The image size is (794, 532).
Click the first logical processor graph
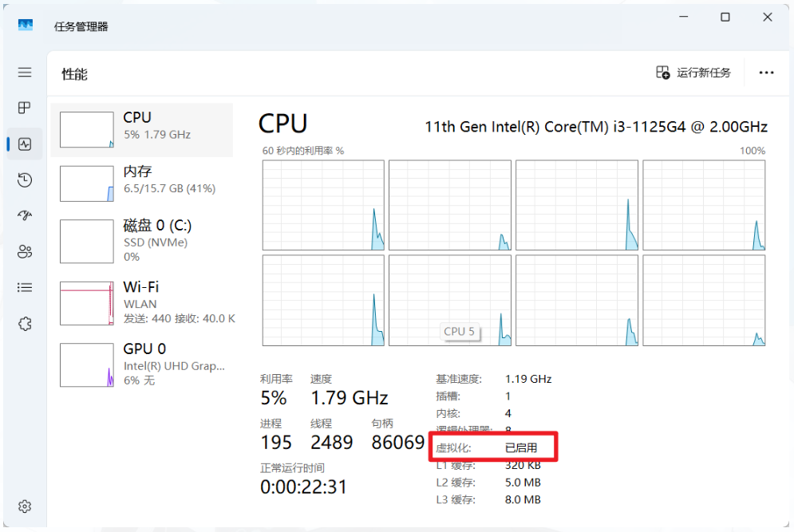pos(323,205)
